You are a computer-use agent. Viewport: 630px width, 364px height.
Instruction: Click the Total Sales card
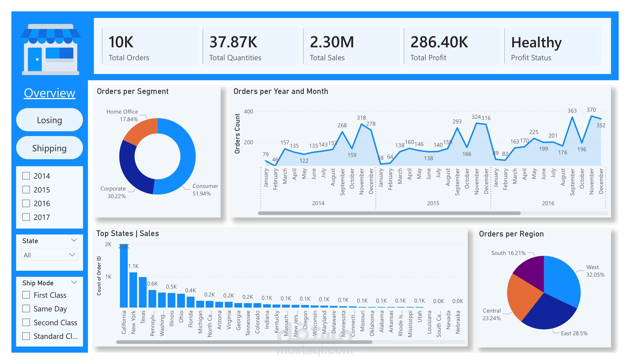coord(351,46)
